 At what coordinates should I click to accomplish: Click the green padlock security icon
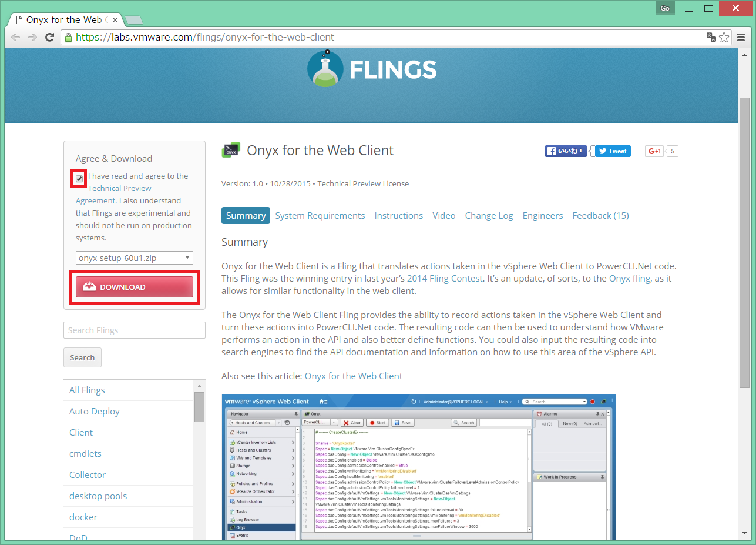[69, 37]
